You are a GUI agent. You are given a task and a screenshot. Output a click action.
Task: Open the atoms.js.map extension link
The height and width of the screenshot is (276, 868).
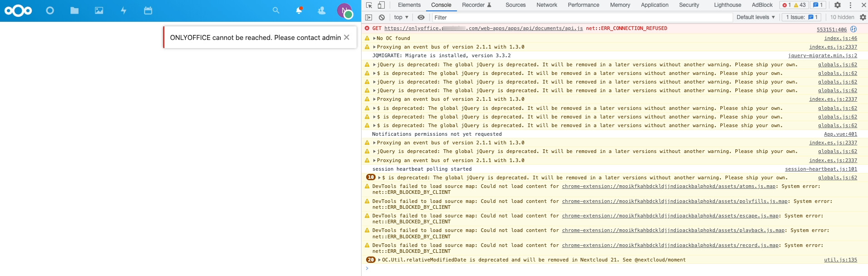pos(669,187)
